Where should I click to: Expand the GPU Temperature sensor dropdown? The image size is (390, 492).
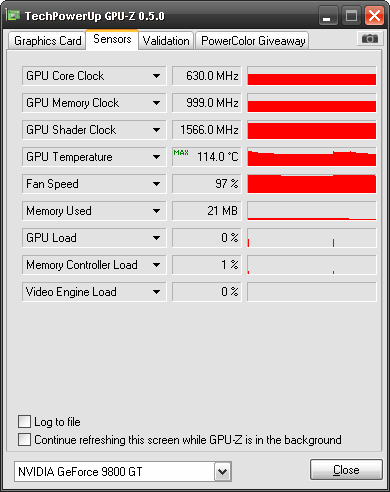coord(156,157)
